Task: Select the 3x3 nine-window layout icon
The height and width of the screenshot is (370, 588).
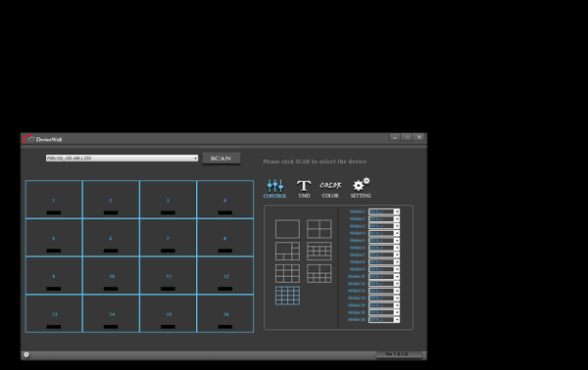Action: click(x=287, y=273)
